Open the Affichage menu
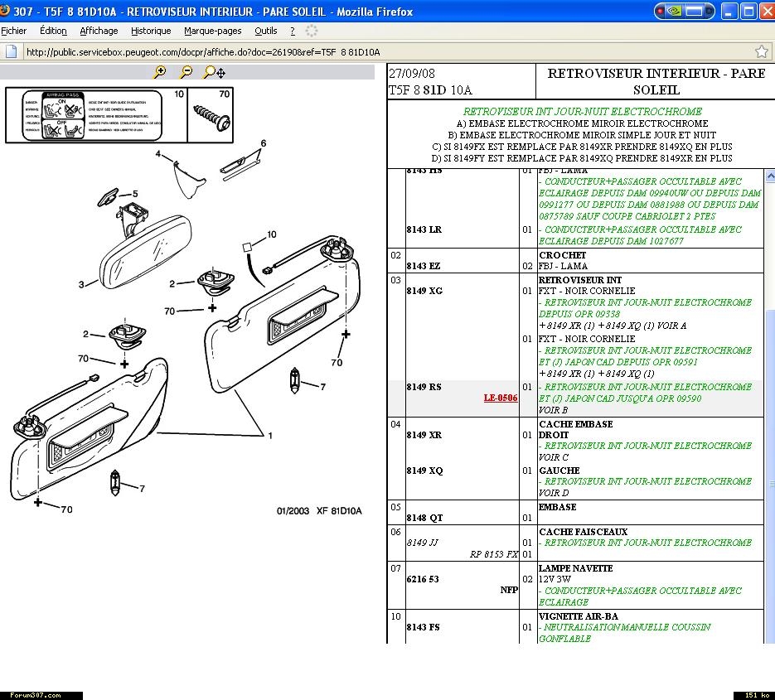The width and height of the screenshot is (775, 700). pos(99,31)
